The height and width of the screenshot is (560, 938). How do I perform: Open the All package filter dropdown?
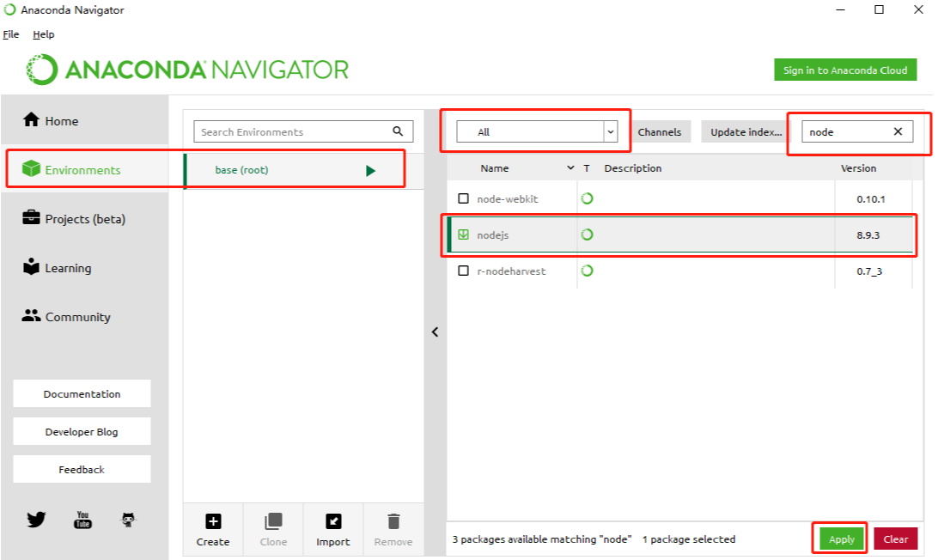[x=537, y=131]
